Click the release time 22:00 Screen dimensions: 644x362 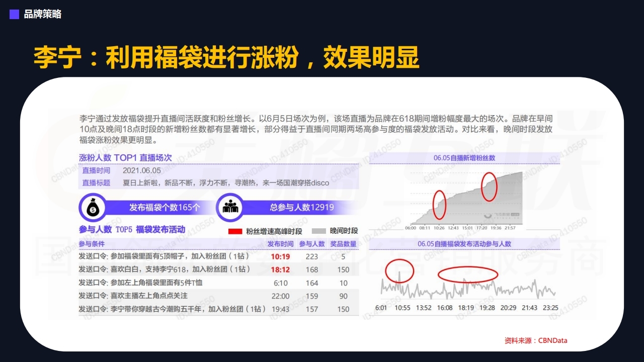280,296
